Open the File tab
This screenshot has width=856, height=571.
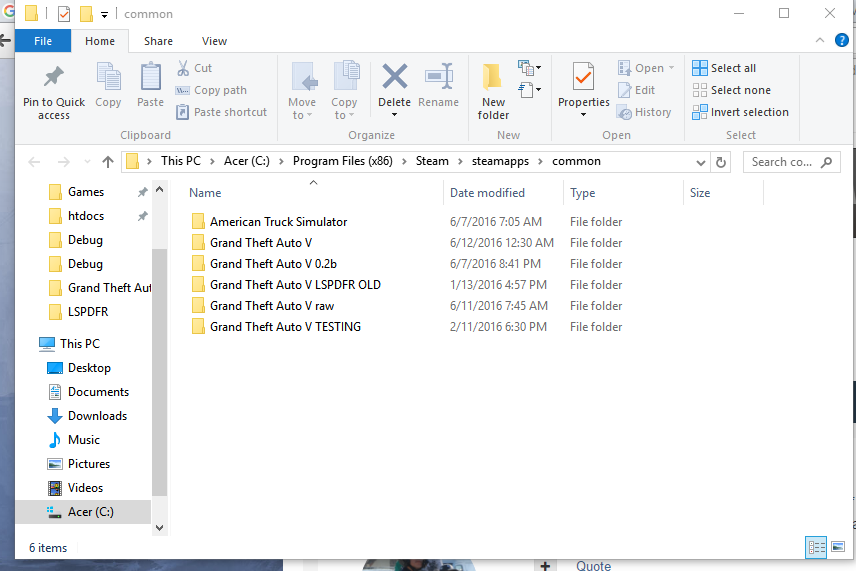[43, 41]
